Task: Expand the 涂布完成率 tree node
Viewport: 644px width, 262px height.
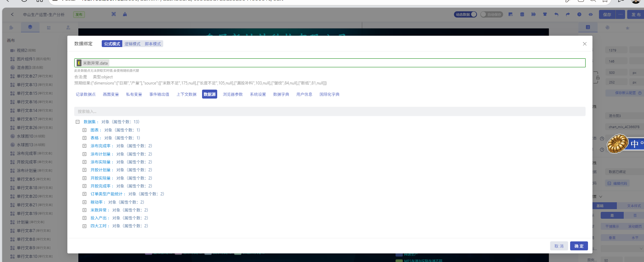Action: (x=84, y=146)
